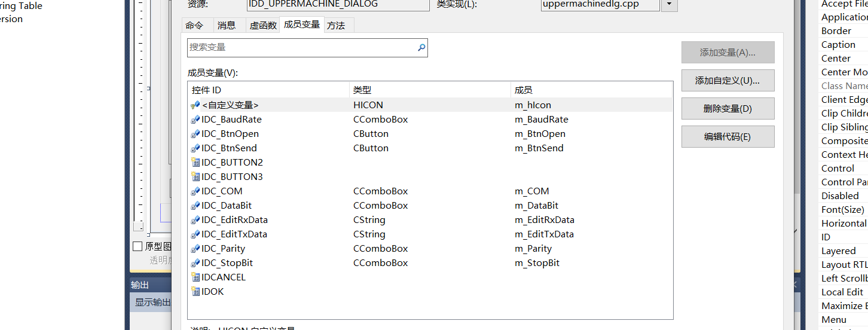Click the 删除变量(D) button

click(x=728, y=109)
